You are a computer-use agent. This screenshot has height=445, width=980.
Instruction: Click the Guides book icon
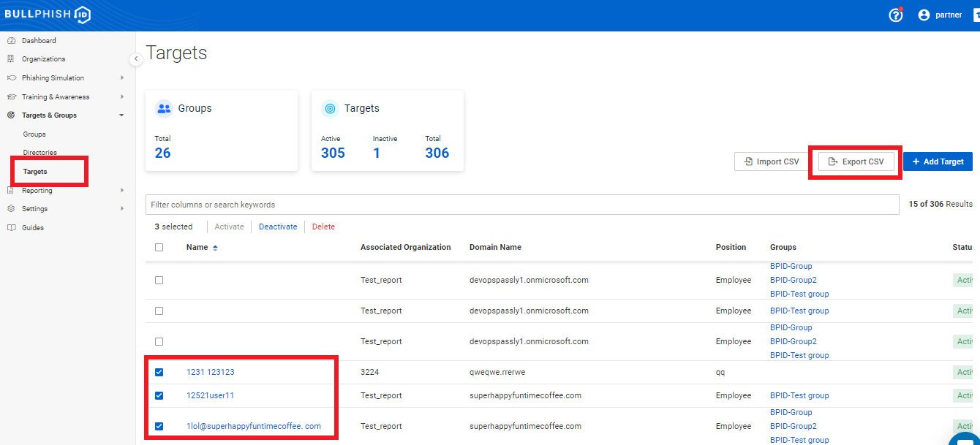[11, 228]
